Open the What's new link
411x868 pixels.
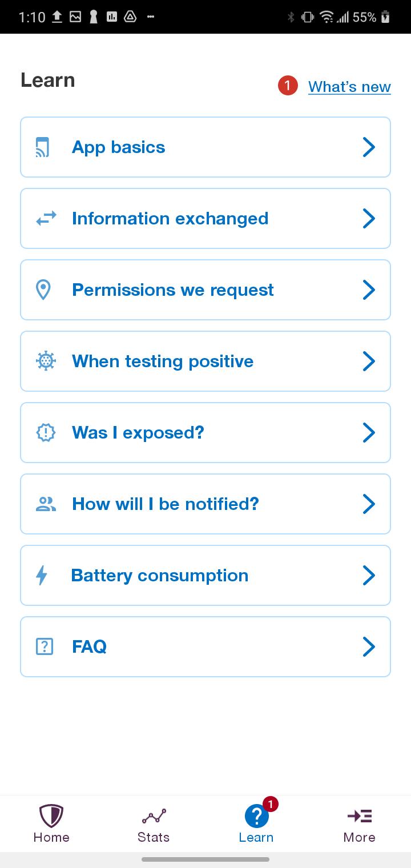tap(349, 87)
